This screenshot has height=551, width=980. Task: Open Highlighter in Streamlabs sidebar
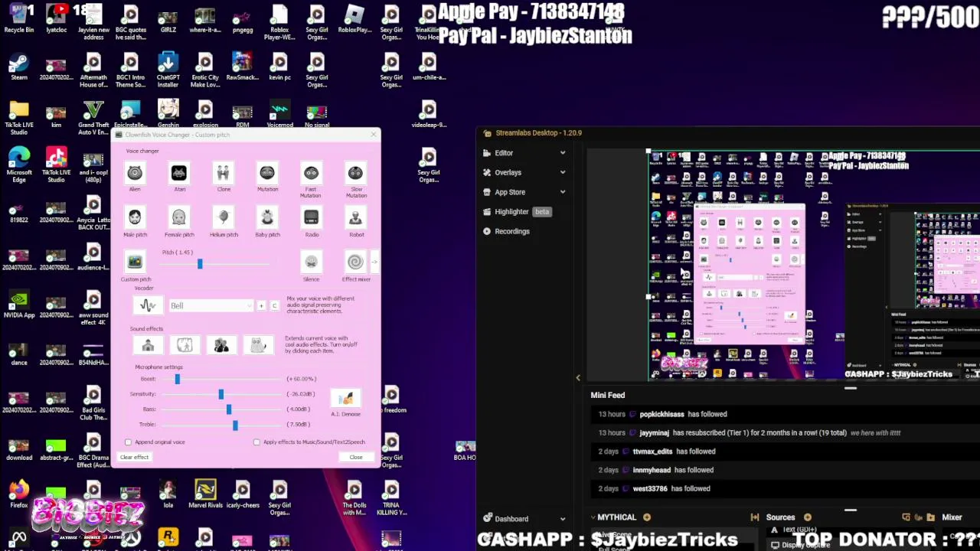point(511,212)
